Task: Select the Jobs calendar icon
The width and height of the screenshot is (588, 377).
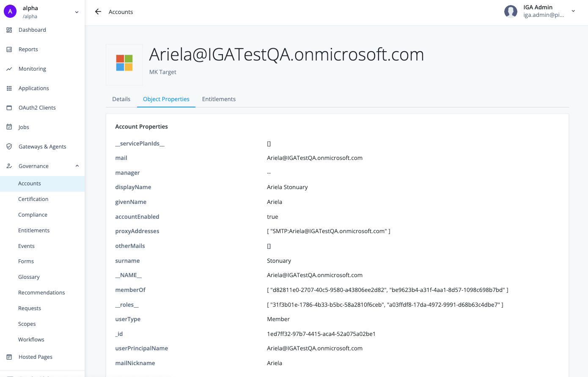Action: pos(9,127)
